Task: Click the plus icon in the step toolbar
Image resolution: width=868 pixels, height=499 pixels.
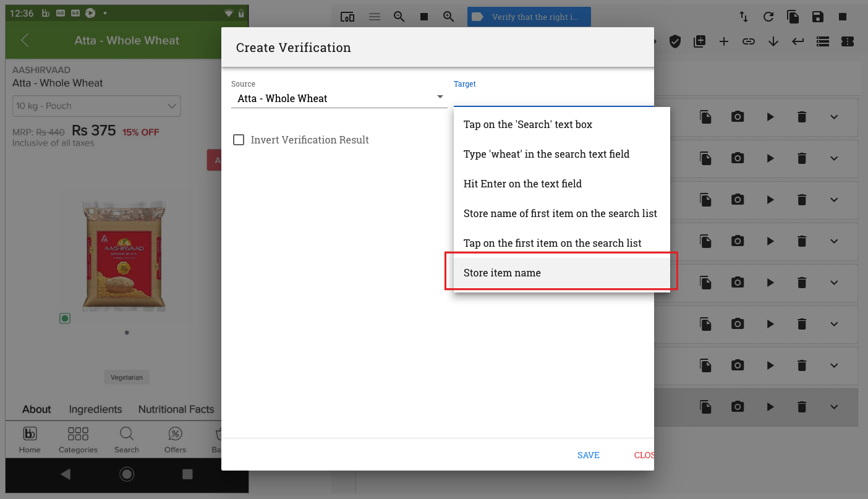Action: point(724,41)
